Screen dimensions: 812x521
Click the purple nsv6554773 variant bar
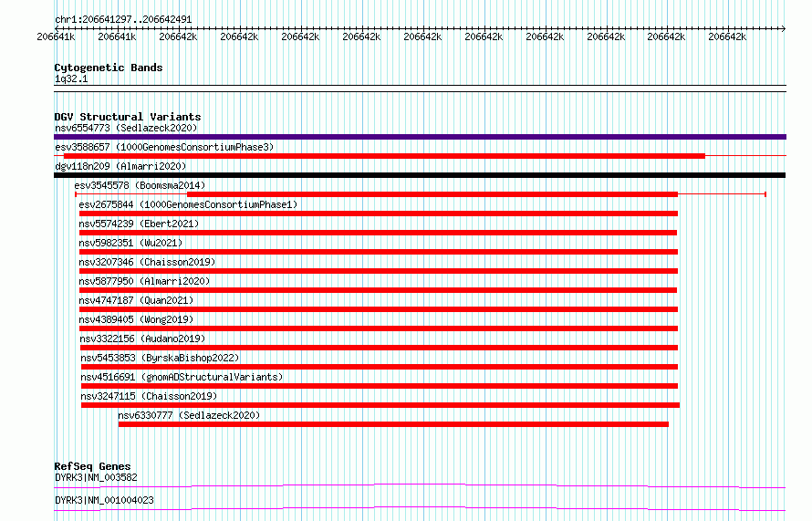click(x=420, y=137)
